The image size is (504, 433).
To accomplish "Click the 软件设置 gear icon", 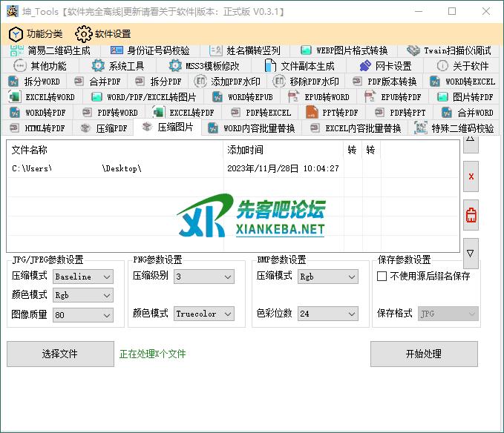I will pos(83,33).
